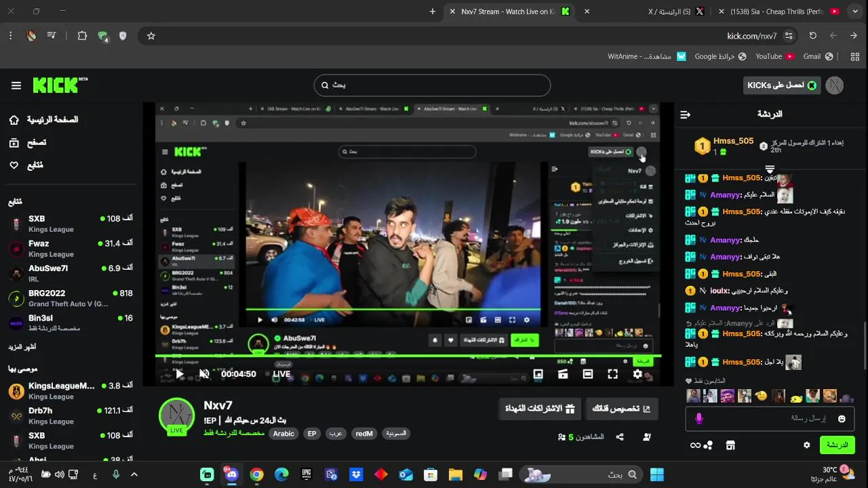Viewport: 868px width, 488px height.
Task: Open Drb7h recommended channel
Action: (x=71, y=415)
